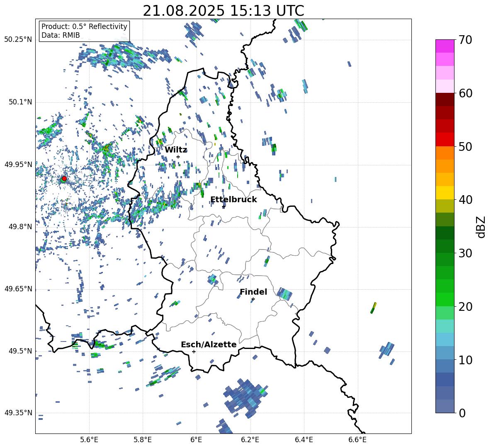Click the Wiltz city label

click(x=176, y=150)
